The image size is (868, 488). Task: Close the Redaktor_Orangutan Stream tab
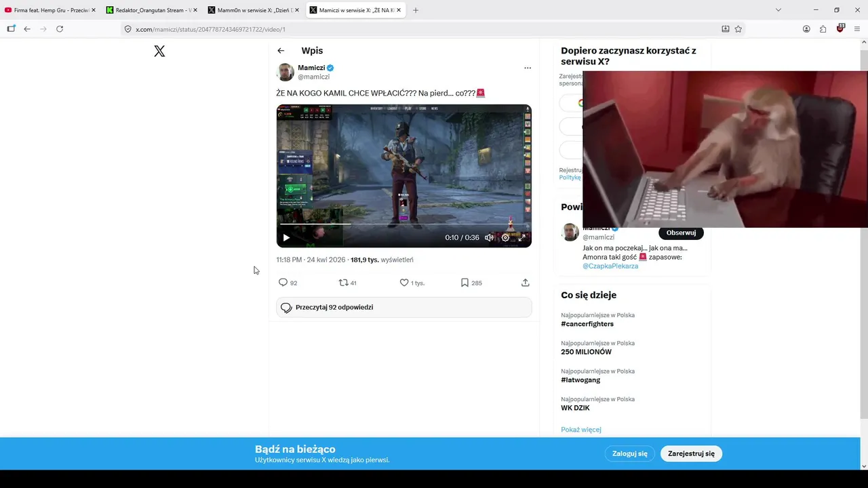click(195, 10)
